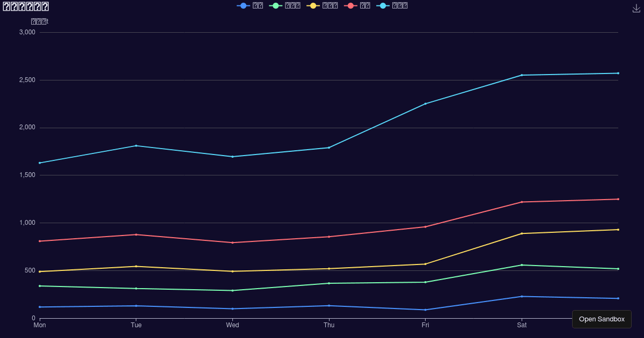Click the chart title text
Screen dimensions: 644x338
coord(25,6)
